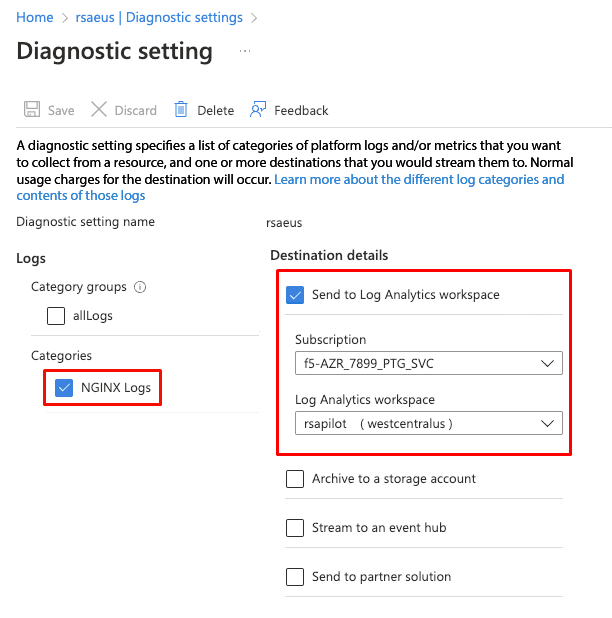Enable Archive to a storage account
This screenshot has width=612, height=618.
[x=295, y=479]
